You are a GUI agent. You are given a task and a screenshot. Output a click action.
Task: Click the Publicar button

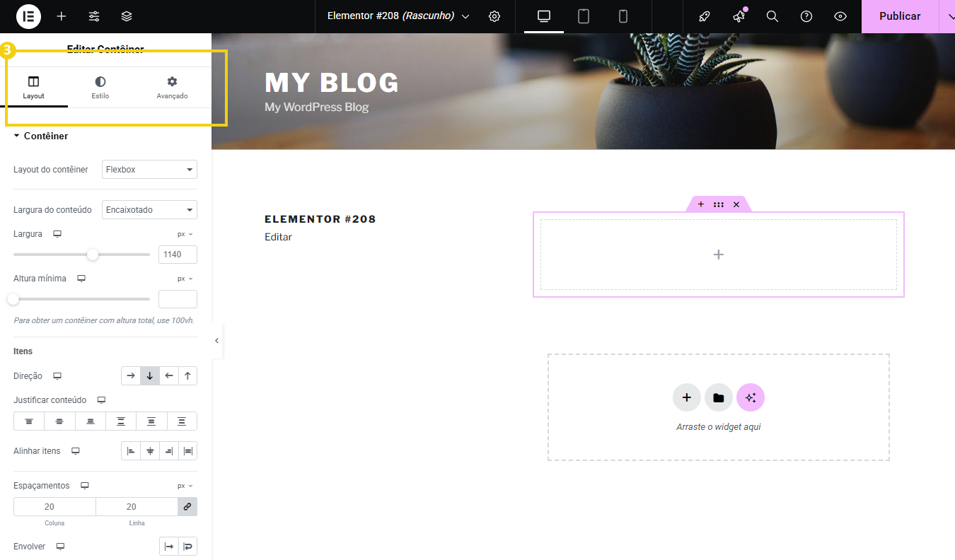click(x=899, y=16)
